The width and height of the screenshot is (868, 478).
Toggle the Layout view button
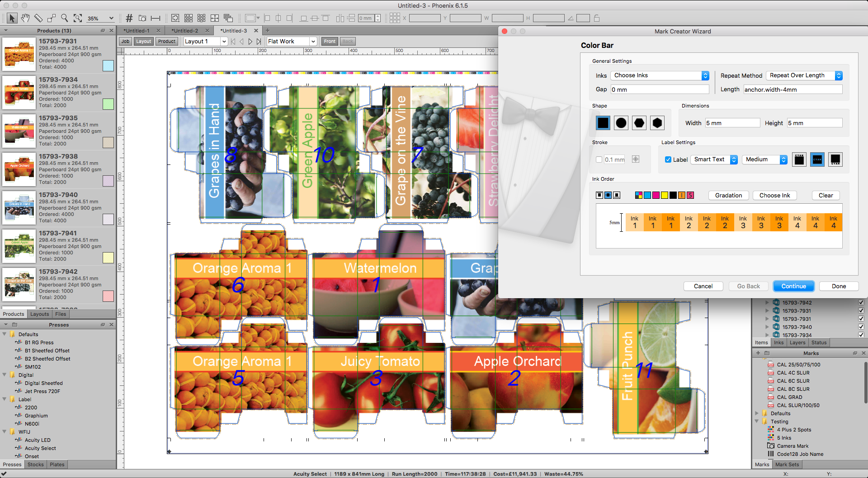[144, 41]
